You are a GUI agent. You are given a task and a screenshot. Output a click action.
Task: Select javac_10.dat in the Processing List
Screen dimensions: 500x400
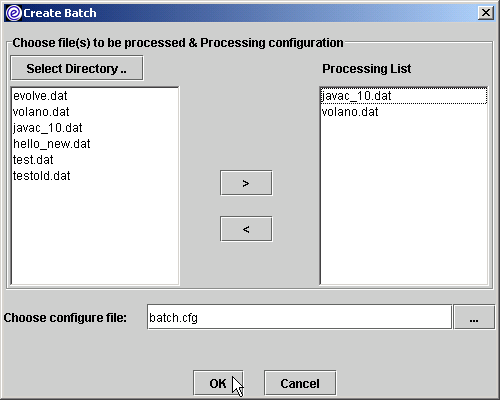pos(404,96)
